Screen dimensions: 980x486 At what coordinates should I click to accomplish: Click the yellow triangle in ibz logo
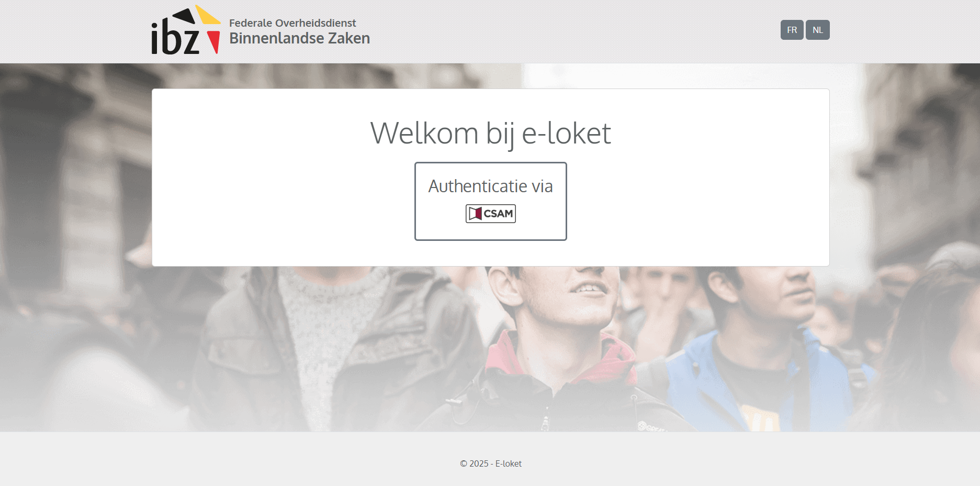pos(207,16)
